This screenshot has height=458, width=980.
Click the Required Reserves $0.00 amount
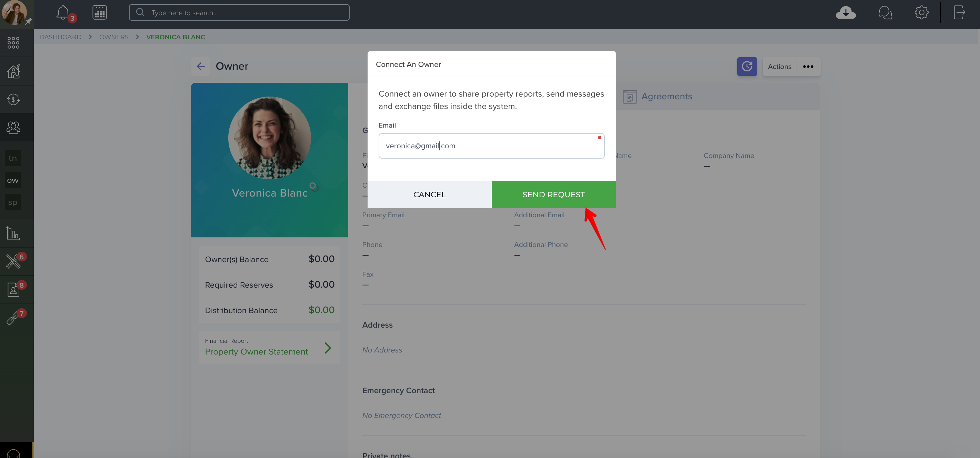click(x=321, y=285)
